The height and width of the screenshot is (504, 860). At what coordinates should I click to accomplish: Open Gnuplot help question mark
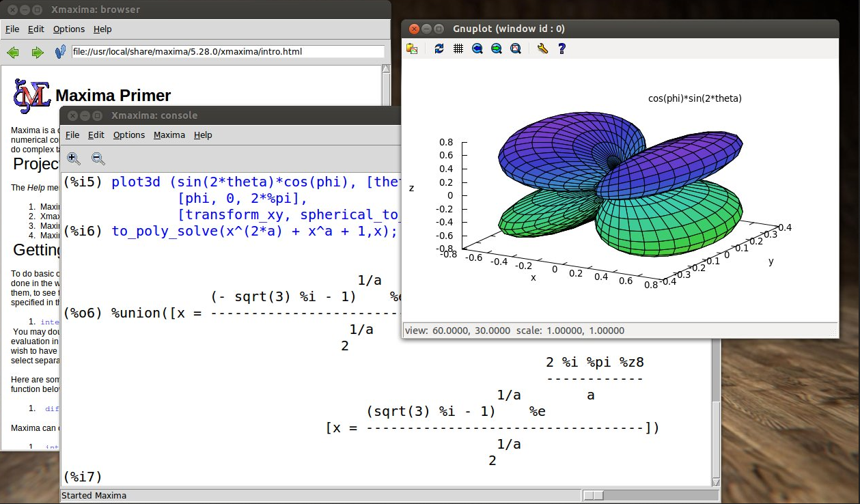[x=562, y=48]
